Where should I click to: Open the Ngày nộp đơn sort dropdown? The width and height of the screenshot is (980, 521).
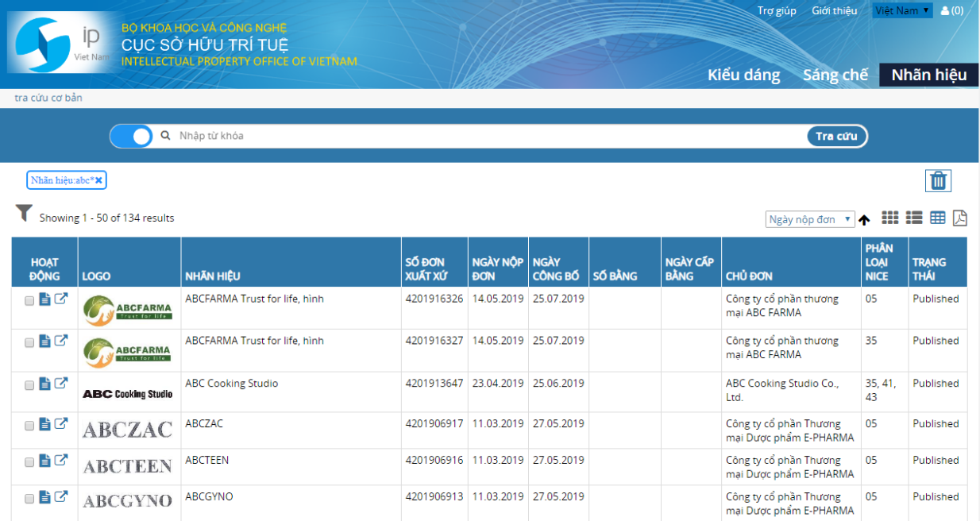(810, 219)
